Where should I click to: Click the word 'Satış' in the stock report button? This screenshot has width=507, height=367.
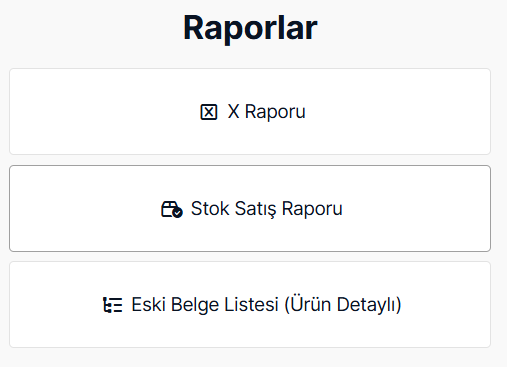pos(255,209)
